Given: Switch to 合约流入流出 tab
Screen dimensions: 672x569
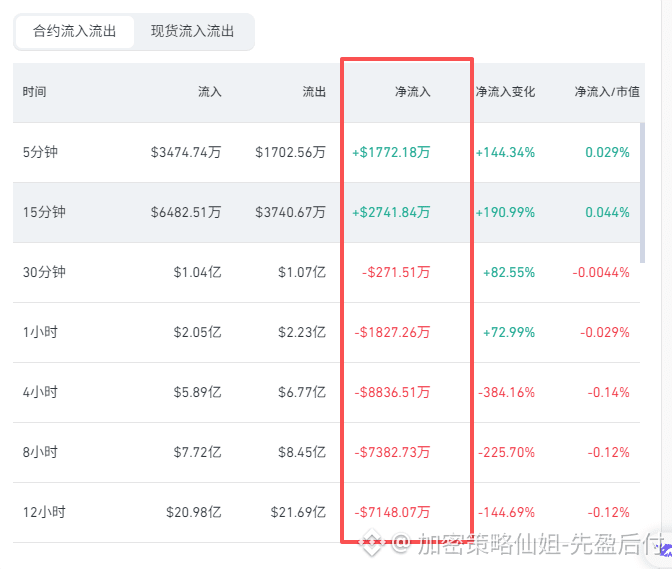Looking at the screenshot, I should 74,31.
